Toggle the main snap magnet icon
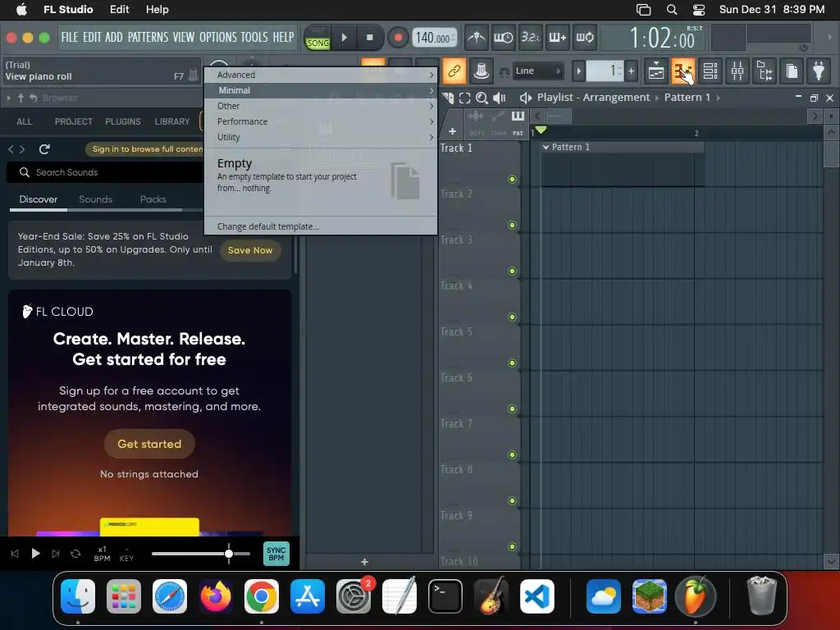Screen dimensions: 840x630 click(504, 71)
